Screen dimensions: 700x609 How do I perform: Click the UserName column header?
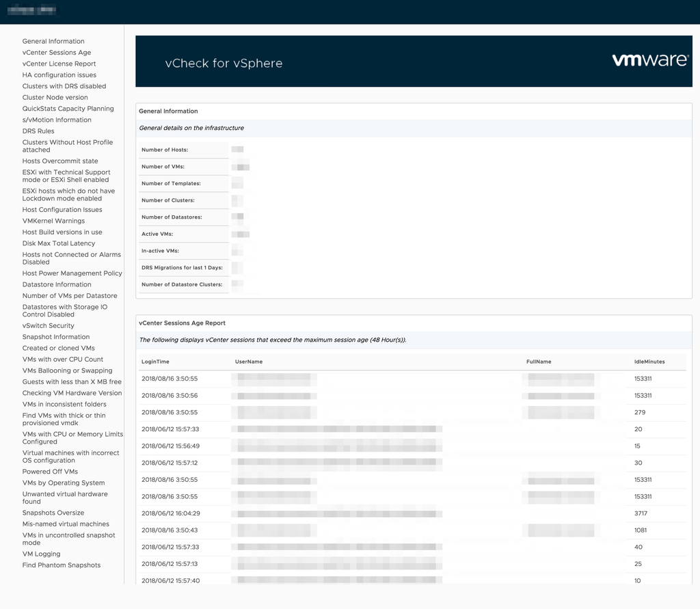pyautogui.click(x=249, y=362)
